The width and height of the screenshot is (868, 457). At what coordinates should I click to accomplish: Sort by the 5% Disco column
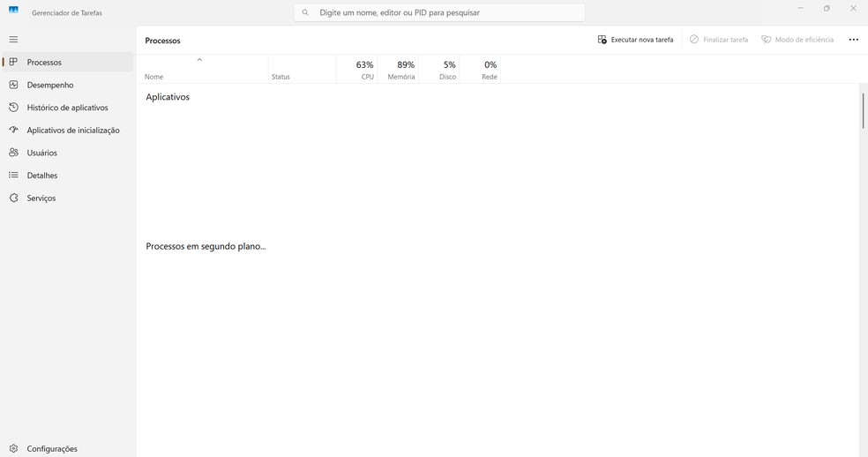coord(439,69)
